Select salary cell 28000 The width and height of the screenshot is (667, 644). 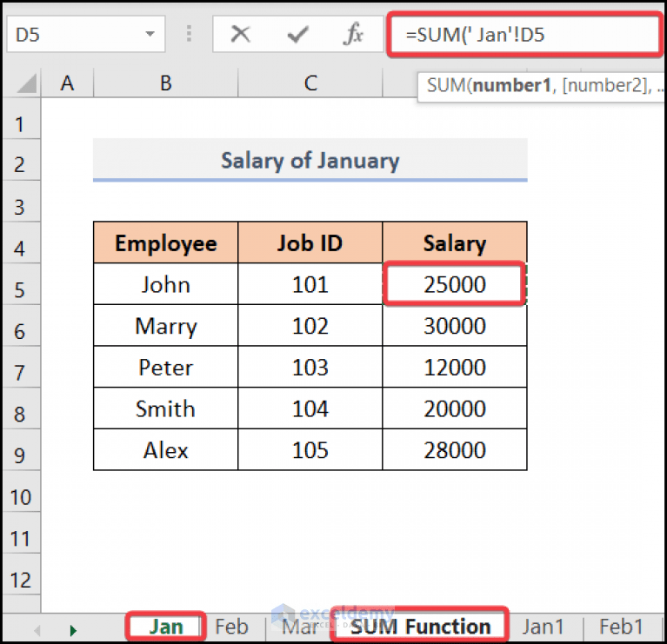pyautogui.click(x=455, y=449)
